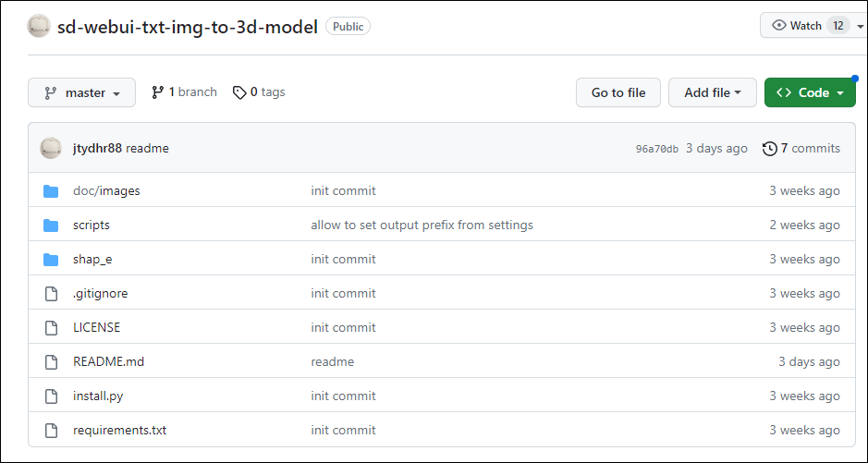Open the requirements.txt file
This screenshot has height=463, width=868.
tap(119, 430)
